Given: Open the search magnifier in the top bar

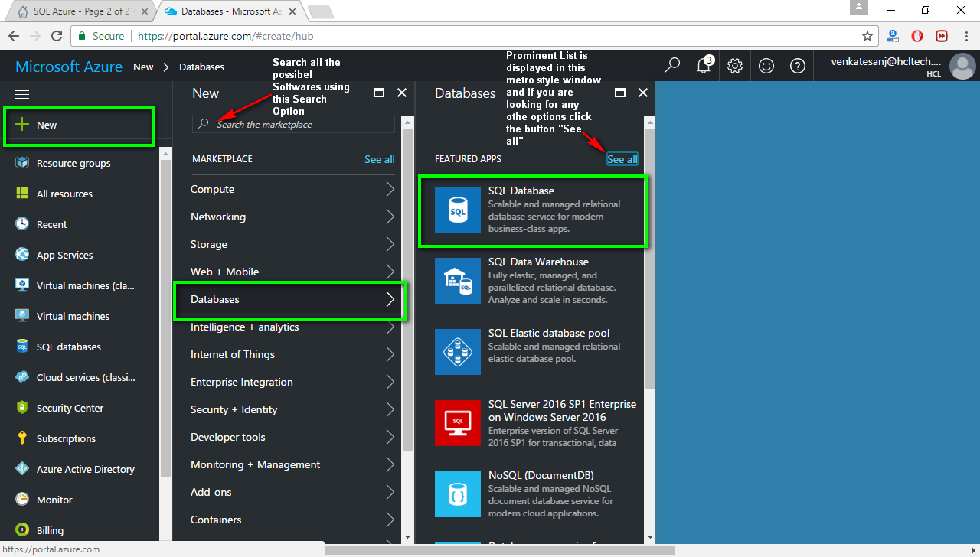Looking at the screenshot, I should [671, 66].
